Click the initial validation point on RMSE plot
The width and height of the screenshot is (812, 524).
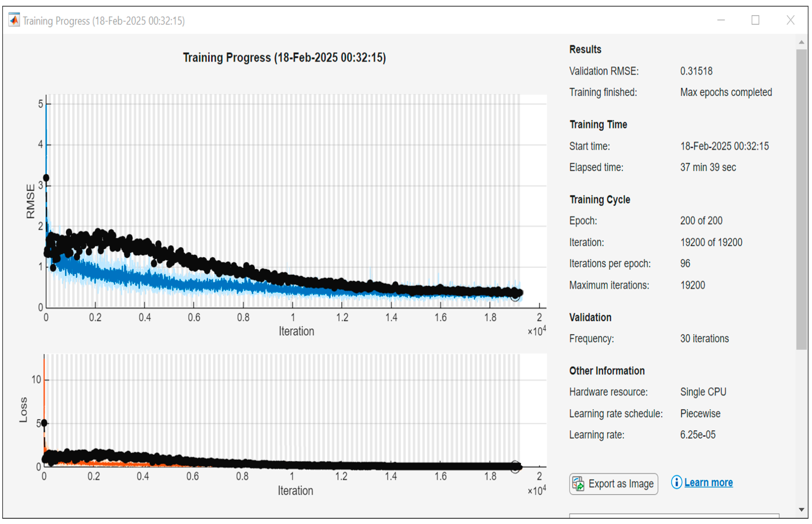[x=46, y=178]
